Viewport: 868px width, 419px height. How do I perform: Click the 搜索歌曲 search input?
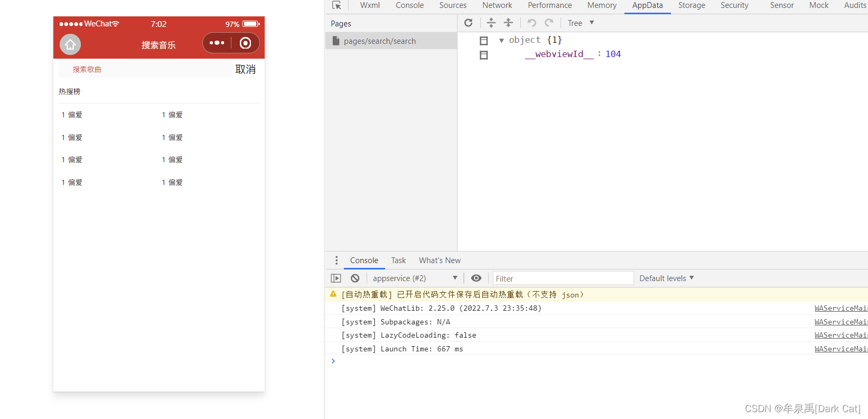[145, 69]
